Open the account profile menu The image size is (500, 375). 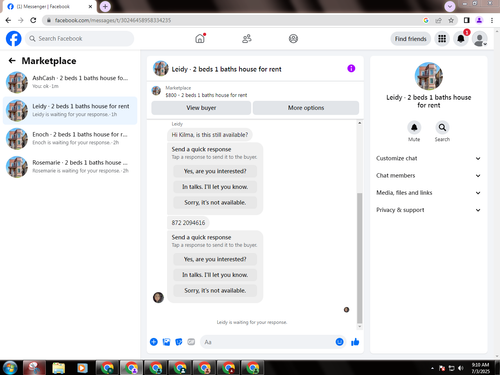480,39
